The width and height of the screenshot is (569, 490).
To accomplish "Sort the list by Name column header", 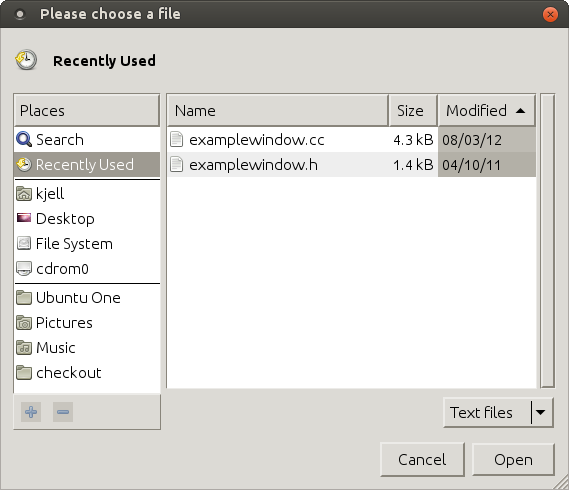I will tap(278, 111).
